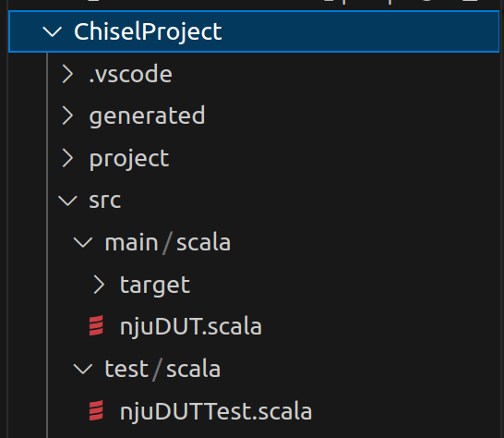Viewport: 504px width, 438px height.
Task: Open the njuDUT.scala file
Action: pos(191,327)
